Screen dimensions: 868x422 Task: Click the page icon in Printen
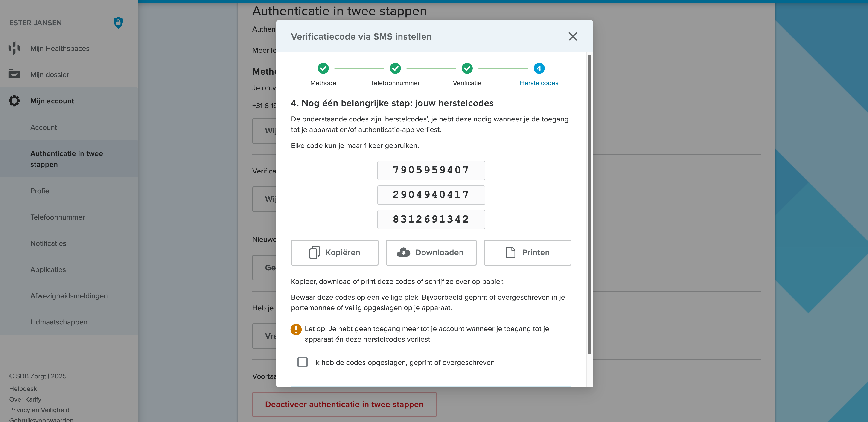tap(510, 252)
